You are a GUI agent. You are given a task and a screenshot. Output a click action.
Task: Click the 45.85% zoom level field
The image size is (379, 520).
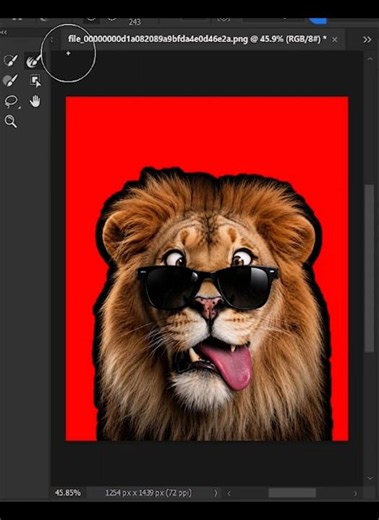(68, 493)
